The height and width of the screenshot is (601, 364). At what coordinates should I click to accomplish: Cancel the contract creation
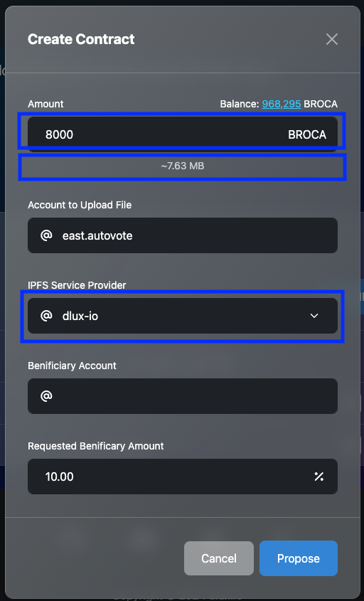click(x=219, y=558)
